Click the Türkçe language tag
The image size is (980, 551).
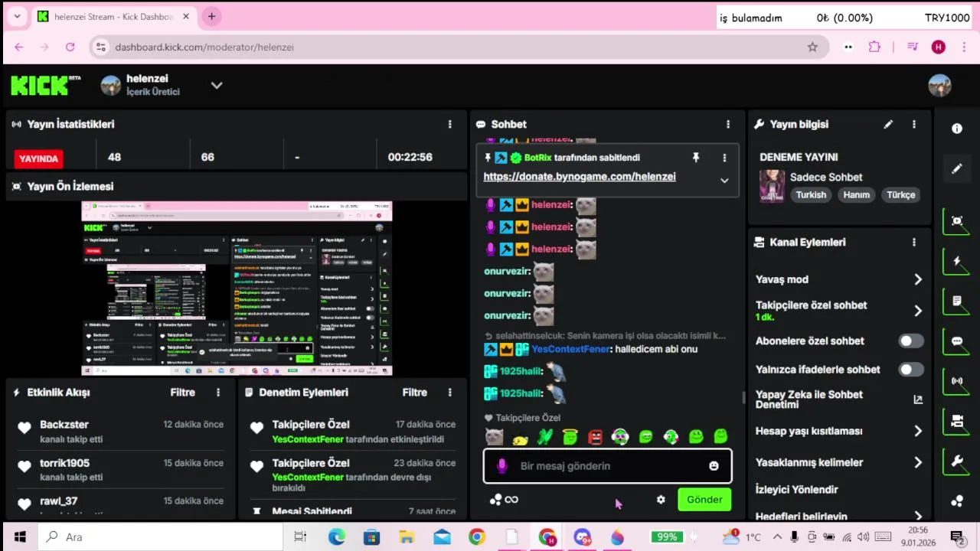[901, 194]
